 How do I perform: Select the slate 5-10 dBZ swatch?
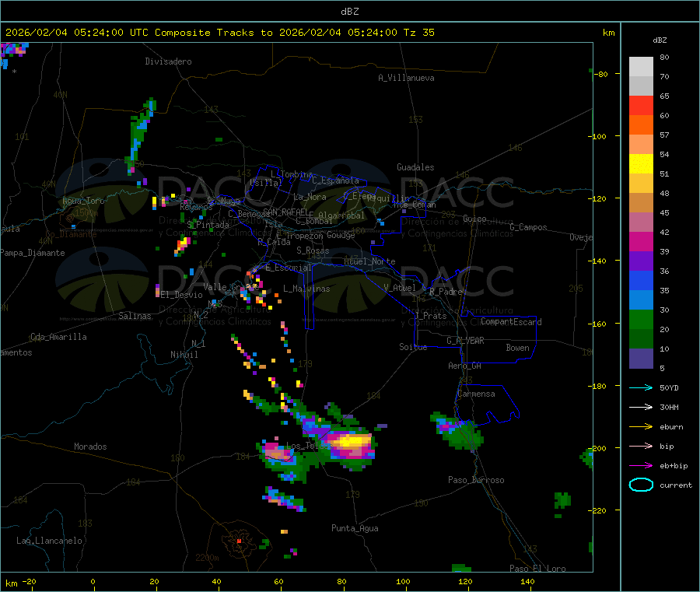(641, 358)
